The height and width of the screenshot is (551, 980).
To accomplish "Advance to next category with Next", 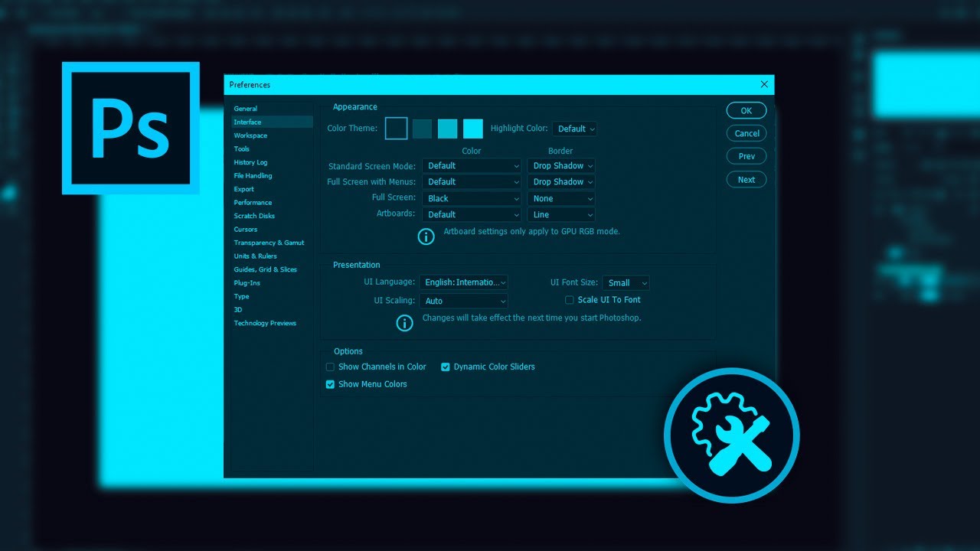I will tap(746, 180).
